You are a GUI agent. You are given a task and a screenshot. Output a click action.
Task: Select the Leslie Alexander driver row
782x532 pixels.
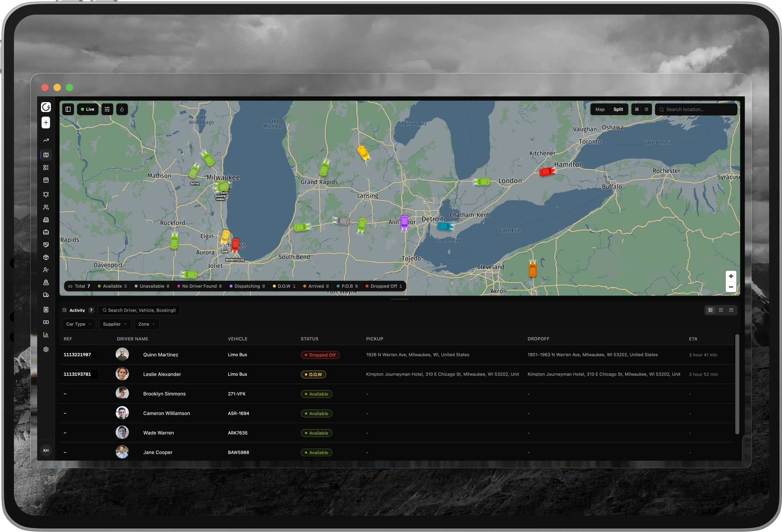pyautogui.click(x=397, y=374)
